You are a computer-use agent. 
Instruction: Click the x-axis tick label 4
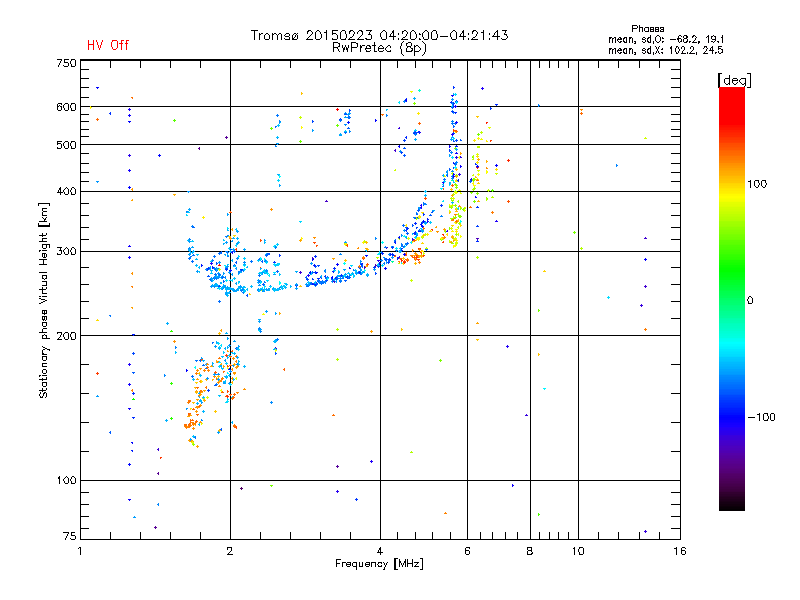(x=380, y=551)
